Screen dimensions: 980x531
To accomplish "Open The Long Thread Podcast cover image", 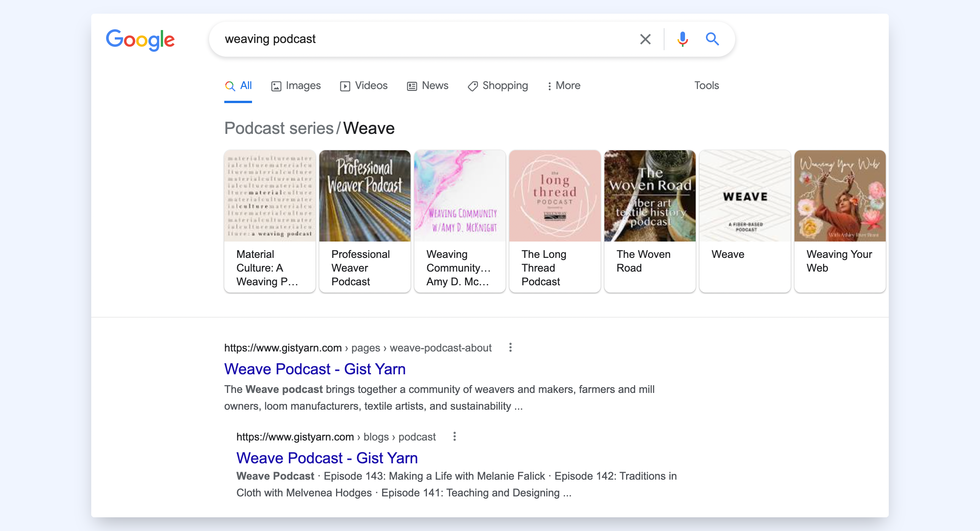I will pyautogui.click(x=555, y=196).
